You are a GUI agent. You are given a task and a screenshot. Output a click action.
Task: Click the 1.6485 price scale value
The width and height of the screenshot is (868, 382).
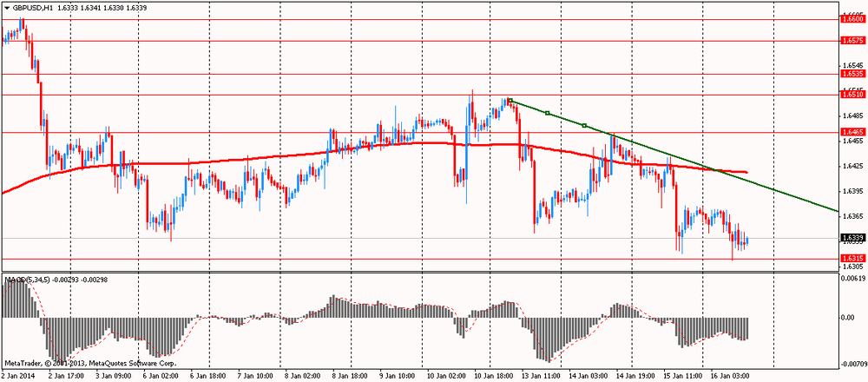[852, 115]
